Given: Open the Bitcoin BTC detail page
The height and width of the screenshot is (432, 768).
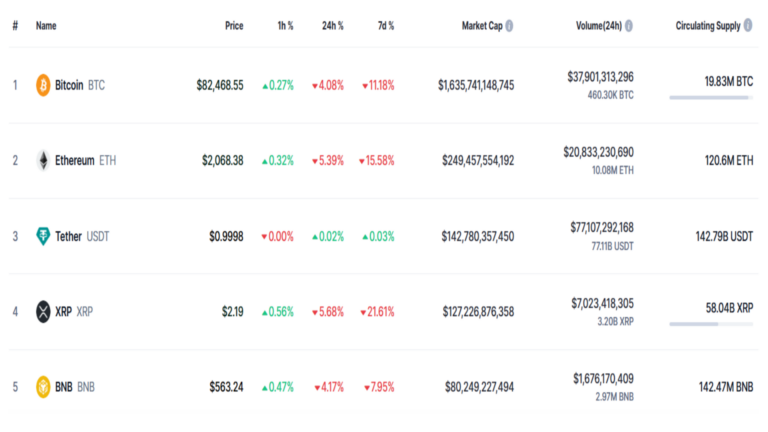Looking at the screenshot, I should (x=70, y=85).
